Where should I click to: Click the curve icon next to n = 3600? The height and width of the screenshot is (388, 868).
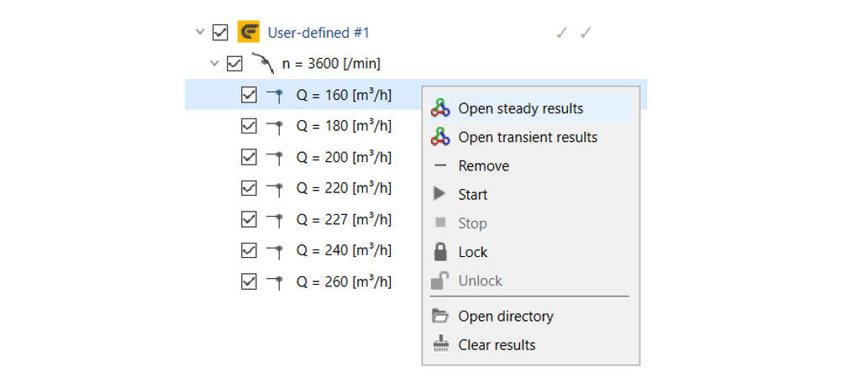(x=263, y=64)
